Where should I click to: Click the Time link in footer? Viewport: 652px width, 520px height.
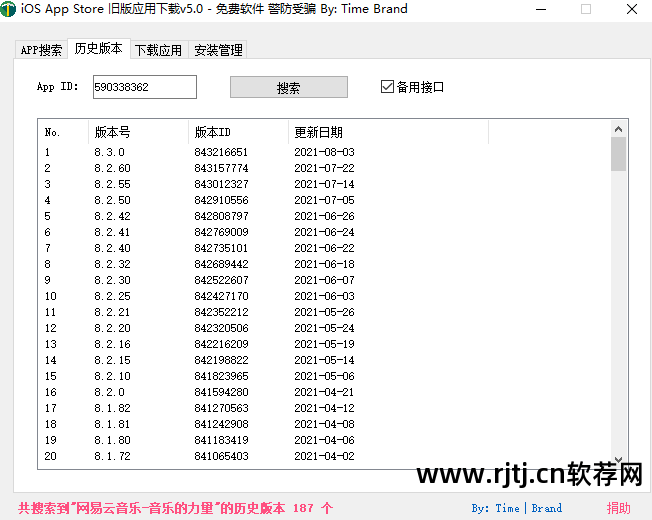click(x=507, y=508)
